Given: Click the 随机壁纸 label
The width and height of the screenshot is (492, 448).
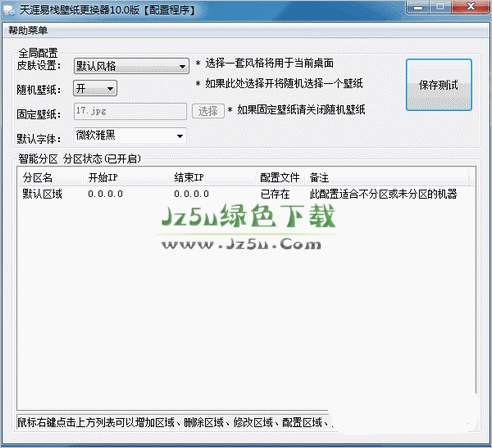Looking at the screenshot, I should tap(39, 90).
